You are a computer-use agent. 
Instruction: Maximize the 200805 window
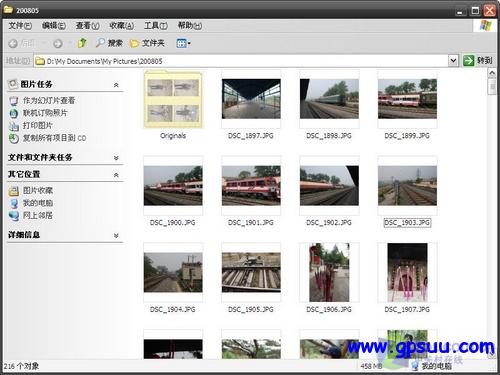pyautogui.click(x=475, y=11)
